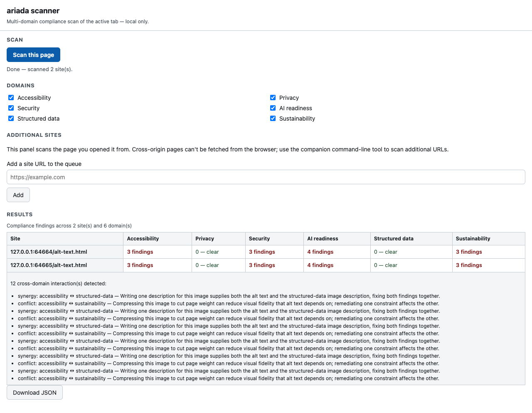Click the Add button
Viewport: 532px width, 413px height.
tap(18, 195)
